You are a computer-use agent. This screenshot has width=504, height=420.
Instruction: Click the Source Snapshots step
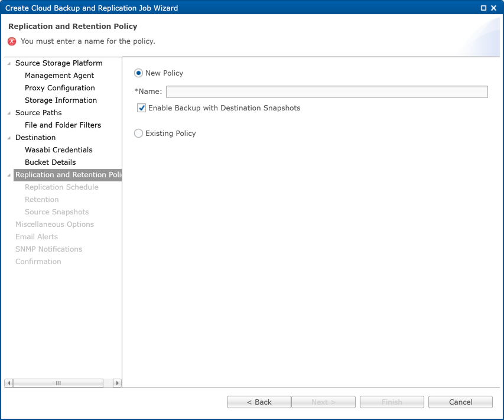pos(57,212)
